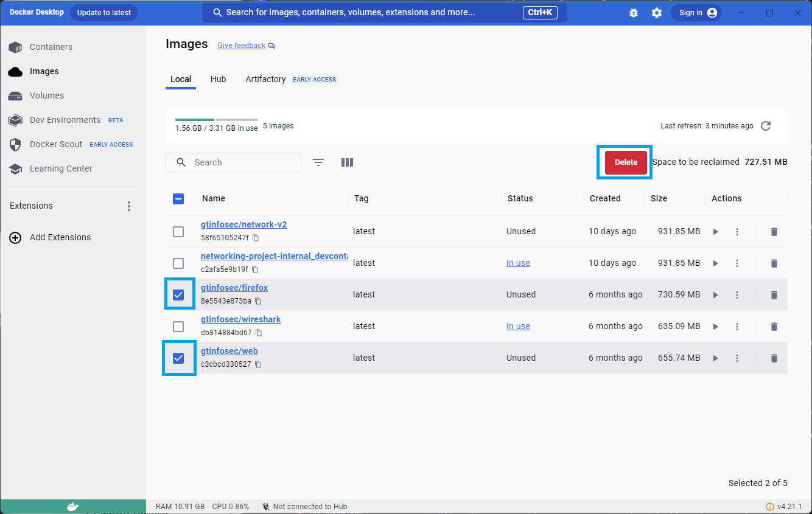Open the Give feedback link
The height and width of the screenshot is (514, 812).
pos(241,45)
